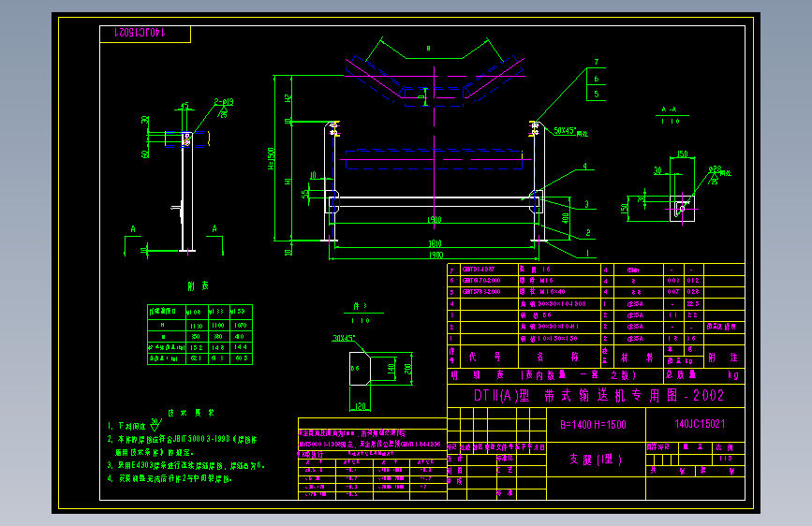Select the 明细表 parts list caption
The width and height of the screenshot is (812, 526).
tap(477, 374)
